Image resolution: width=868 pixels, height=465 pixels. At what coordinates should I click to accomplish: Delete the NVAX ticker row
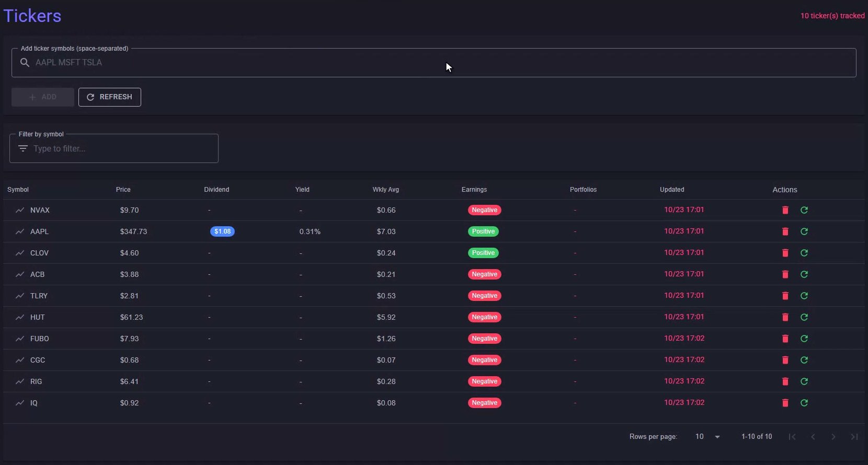click(785, 210)
